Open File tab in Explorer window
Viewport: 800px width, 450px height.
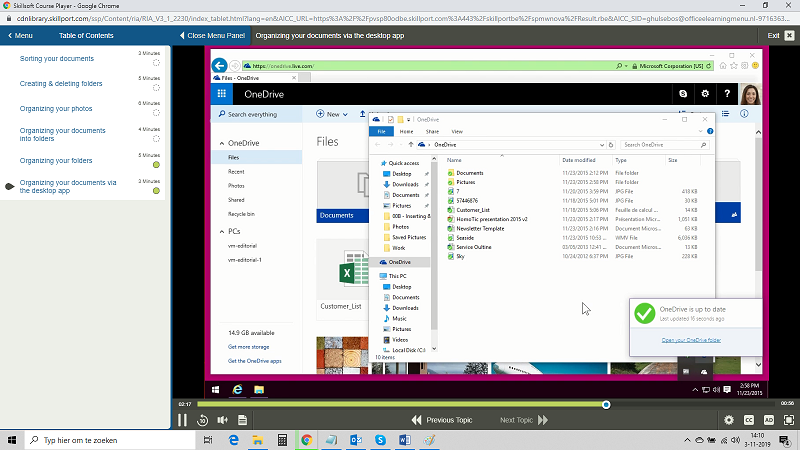381,132
